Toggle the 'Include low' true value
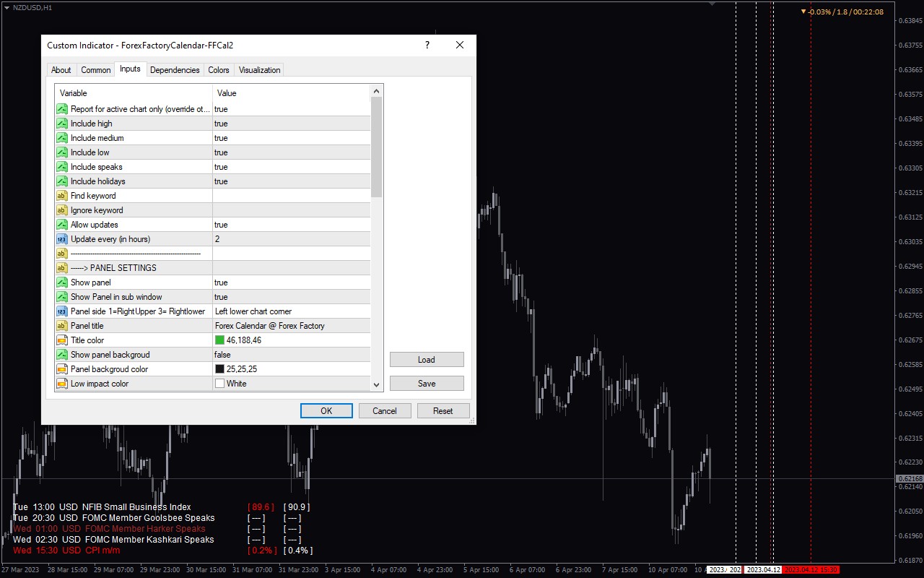This screenshot has width=924, height=578. pyautogui.click(x=292, y=152)
